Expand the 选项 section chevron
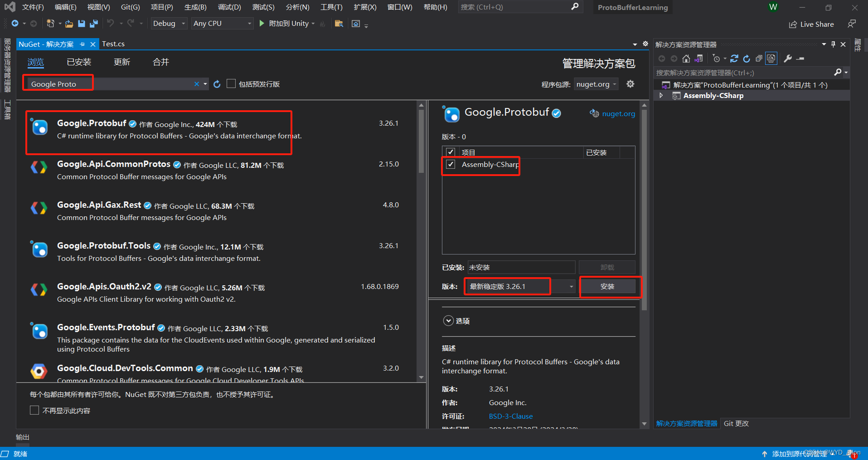 point(448,321)
